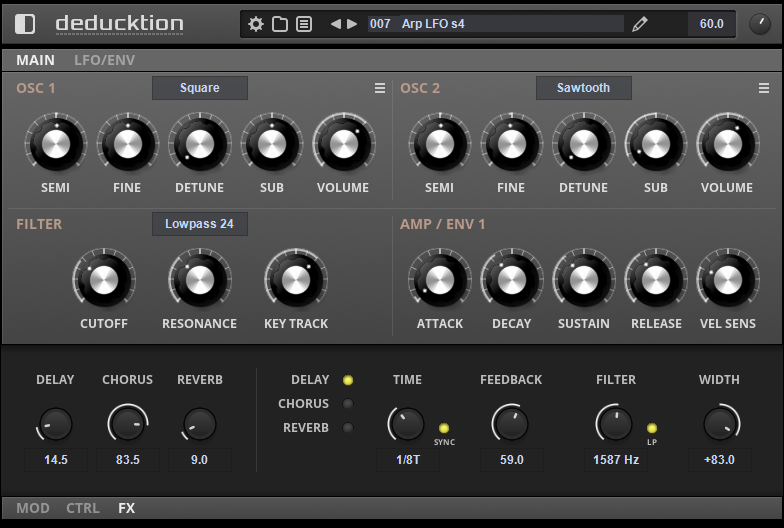This screenshot has width=784, height=528.
Task: Toggle the delay SYNC LED
Action: [444, 428]
